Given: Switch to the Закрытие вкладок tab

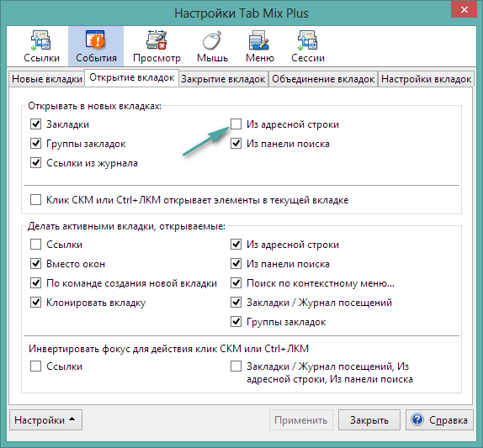Looking at the screenshot, I should (x=223, y=79).
